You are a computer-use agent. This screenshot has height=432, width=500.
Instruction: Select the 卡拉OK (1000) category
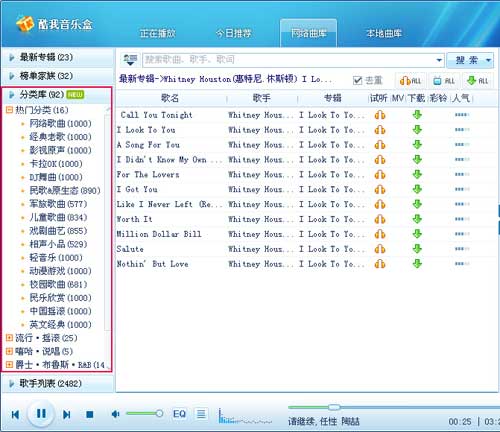pyautogui.click(x=56, y=164)
